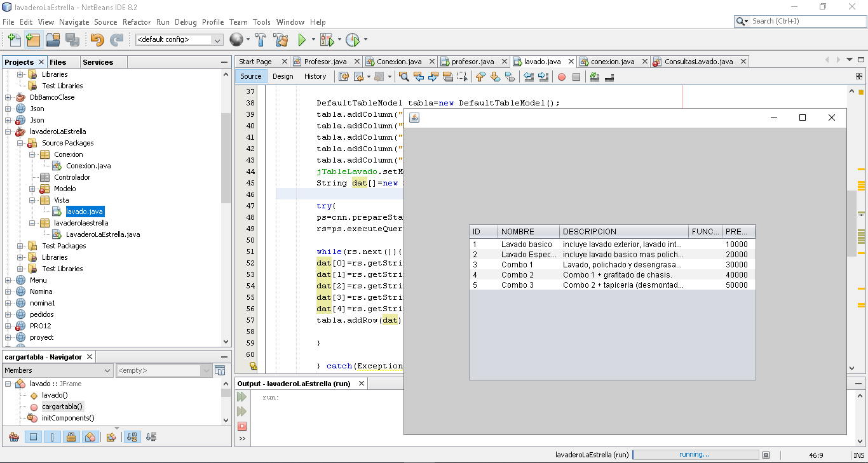The height and width of the screenshot is (463, 868).
Task: Switch to the Design view button
Action: coord(283,76)
